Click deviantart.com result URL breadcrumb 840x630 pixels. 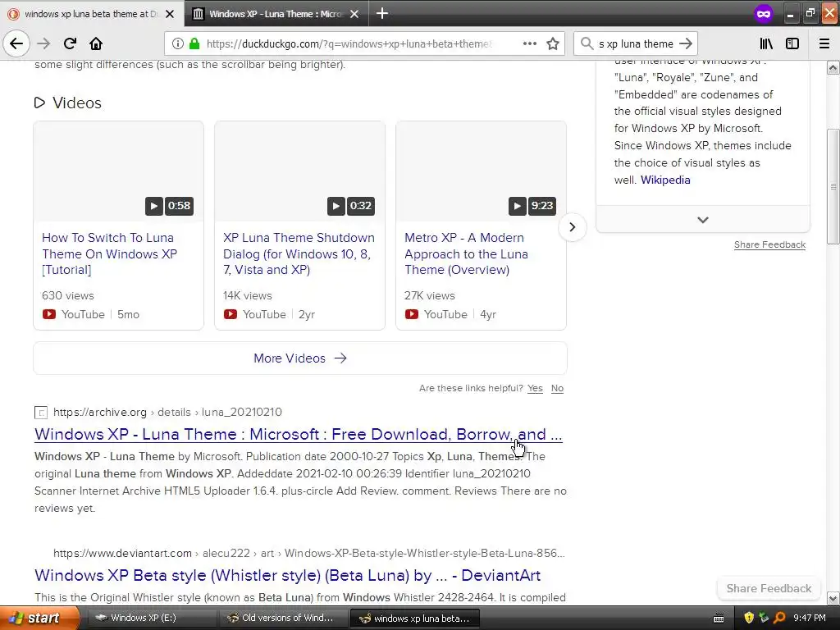coord(308,554)
